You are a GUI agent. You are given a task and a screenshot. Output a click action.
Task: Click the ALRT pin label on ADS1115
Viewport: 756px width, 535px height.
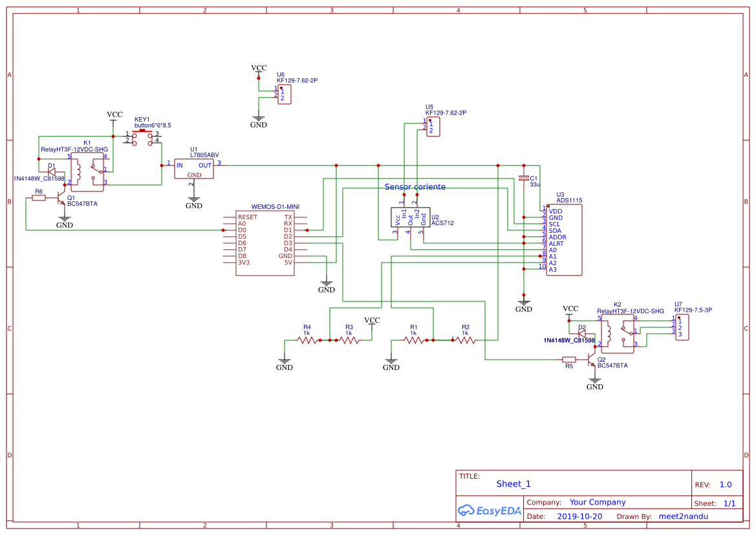pyautogui.click(x=556, y=244)
